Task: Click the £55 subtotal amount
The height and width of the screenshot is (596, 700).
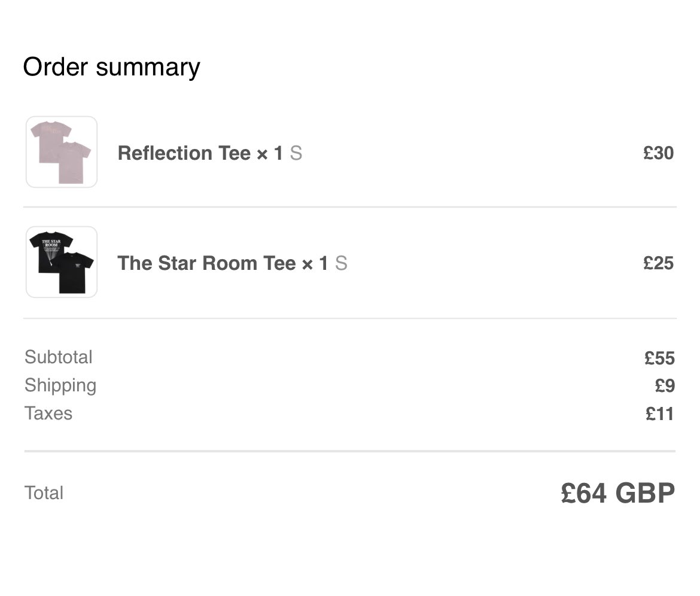Action: [659, 358]
